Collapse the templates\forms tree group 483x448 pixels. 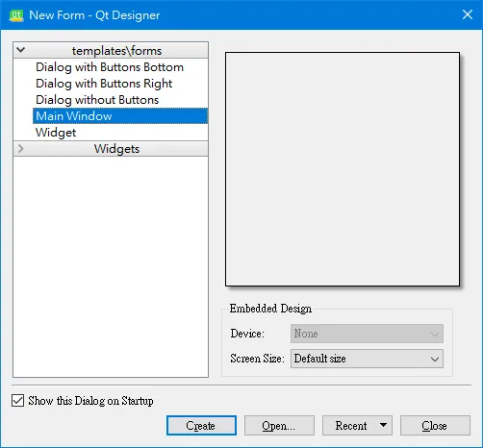coord(21,50)
